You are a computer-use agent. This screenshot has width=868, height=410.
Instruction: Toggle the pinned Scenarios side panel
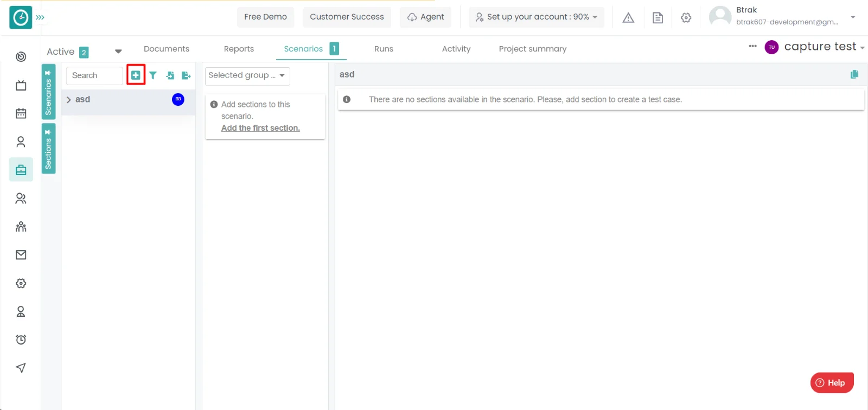48,92
